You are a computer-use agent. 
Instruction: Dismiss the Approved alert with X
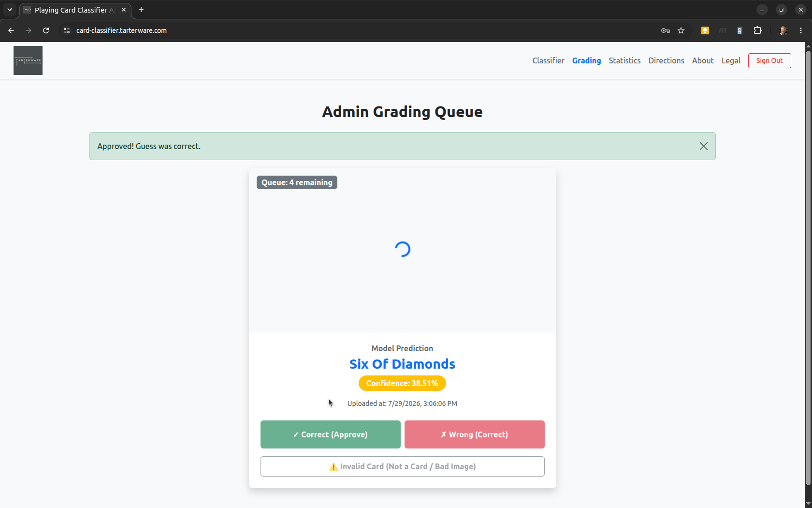pyautogui.click(x=704, y=146)
